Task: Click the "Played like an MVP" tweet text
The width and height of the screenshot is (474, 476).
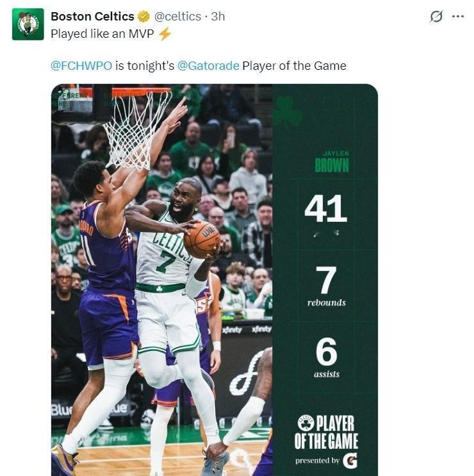Action: (x=102, y=34)
